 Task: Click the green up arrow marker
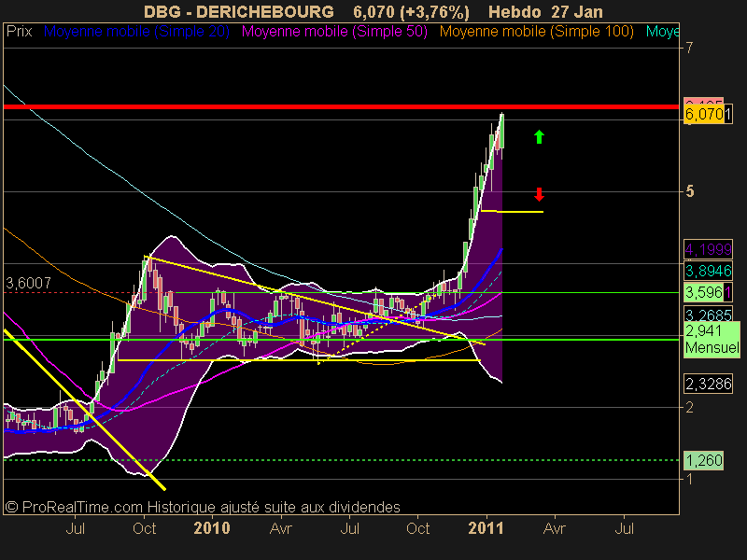(539, 136)
